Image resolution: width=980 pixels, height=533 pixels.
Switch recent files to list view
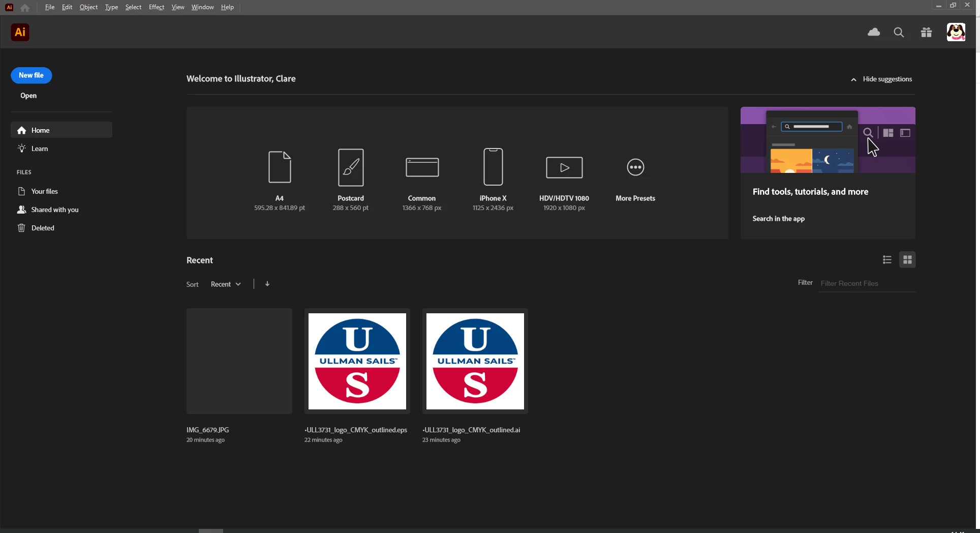(887, 260)
